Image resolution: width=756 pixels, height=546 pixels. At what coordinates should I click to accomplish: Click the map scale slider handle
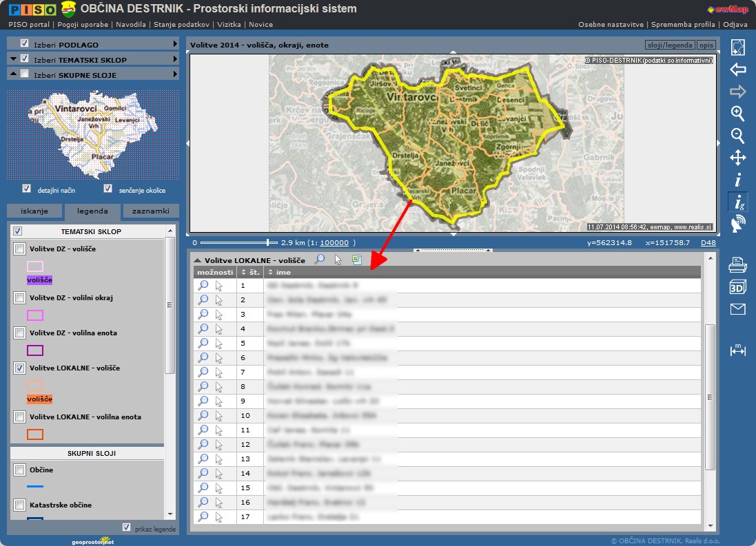coord(268,242)
